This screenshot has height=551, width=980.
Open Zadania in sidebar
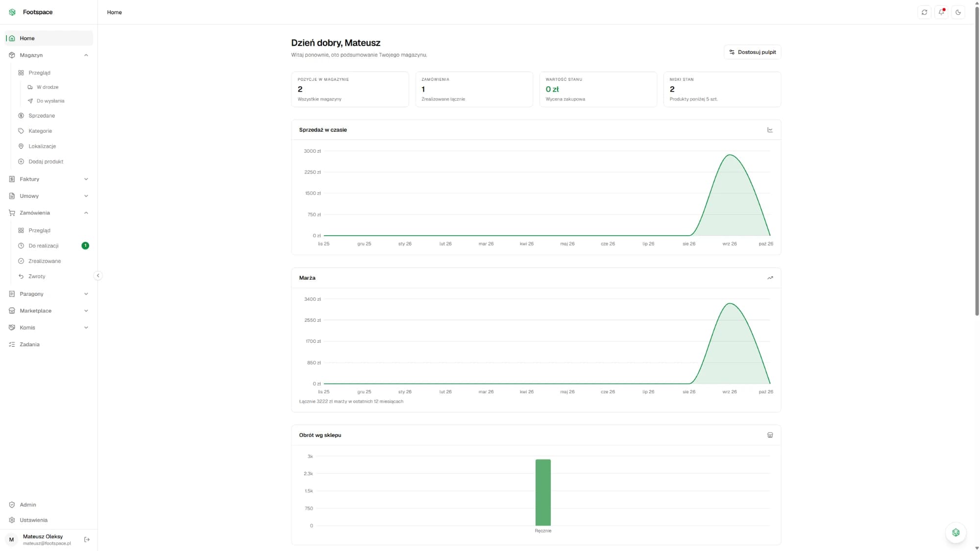click(49, 344)
